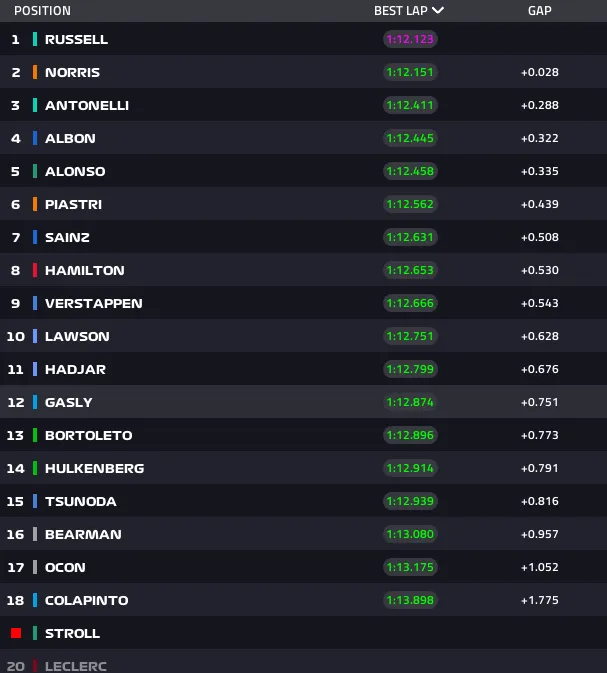Image resolution: width=607 pixels, height=673 pixels.
Task: Click Bortoleto's green team color bar
Action: tap(35, 435)
